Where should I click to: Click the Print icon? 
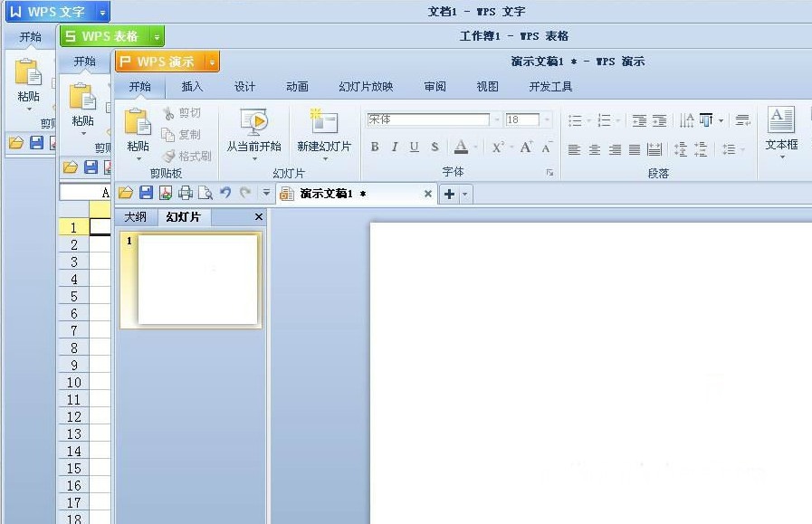pos(186,193)
